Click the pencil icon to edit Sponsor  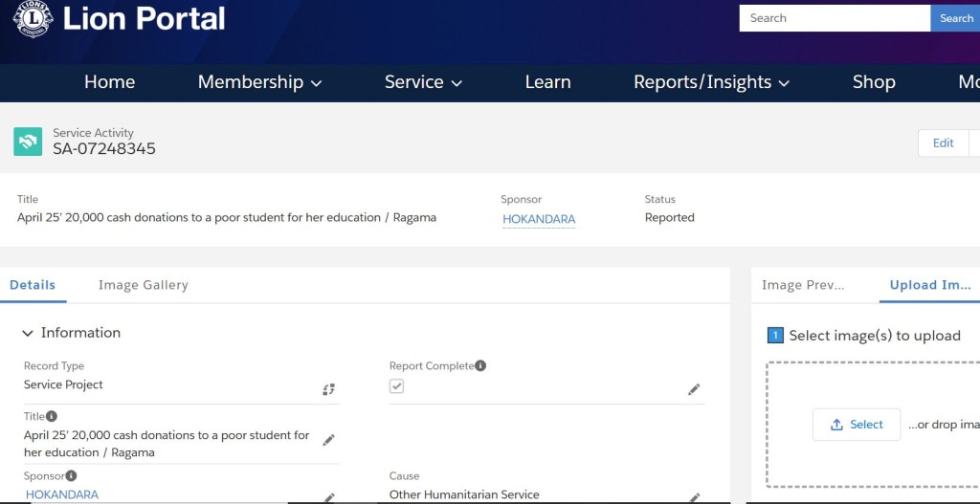pos(329,497)
